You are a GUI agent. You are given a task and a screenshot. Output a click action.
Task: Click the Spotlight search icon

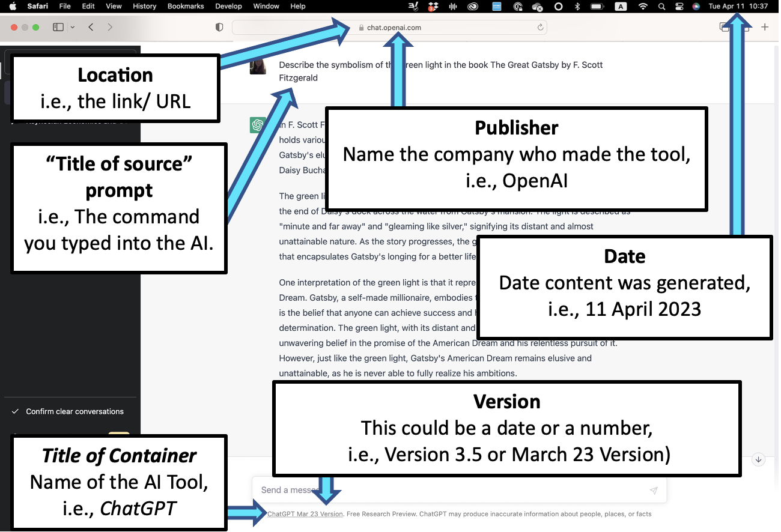[x=661, y=7]
